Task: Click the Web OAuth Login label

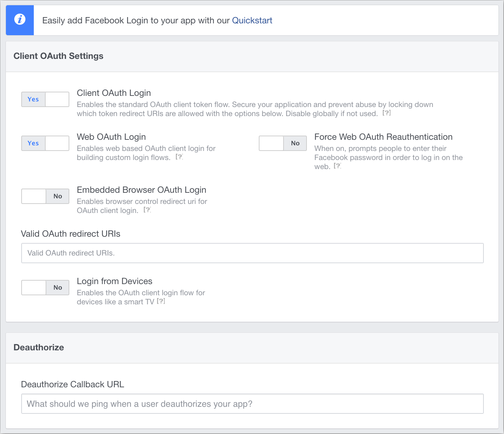Action: pos(111,137)
